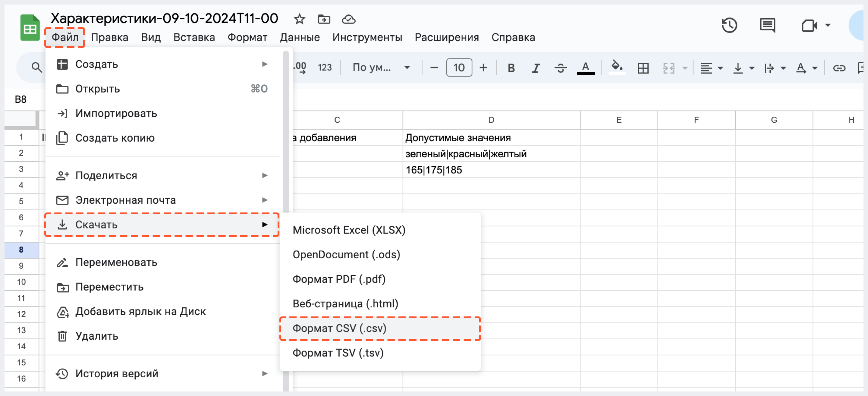Start a video call (camera icon)
868x396 pixels.
point(809,25)
